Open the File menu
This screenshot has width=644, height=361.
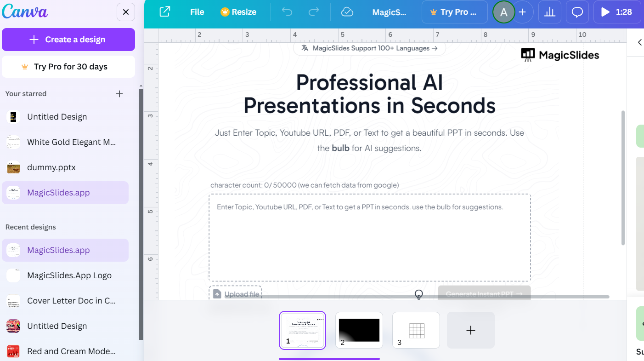coord(197,12)
